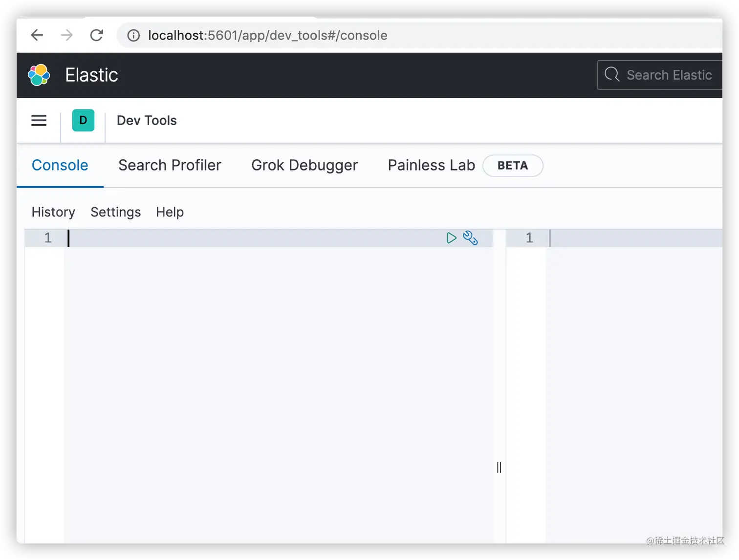Click the green D space avatar
Screen dimensions: 739x560
83,120
